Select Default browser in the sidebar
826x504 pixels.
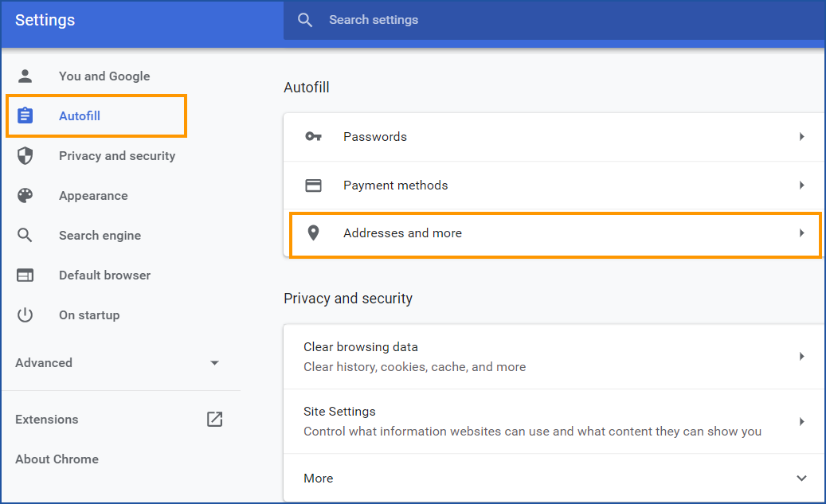pyautogui.click(x=104, y=275)
